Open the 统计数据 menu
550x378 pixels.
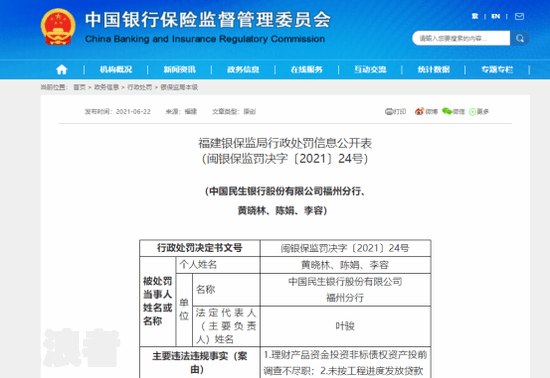(x=434, y=69)
